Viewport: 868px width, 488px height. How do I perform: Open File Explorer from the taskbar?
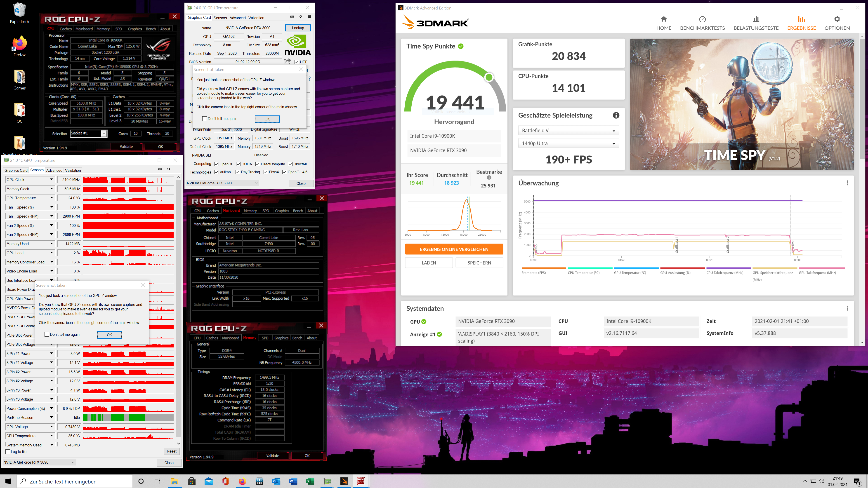pyautogui.click(x=174, y=481)
